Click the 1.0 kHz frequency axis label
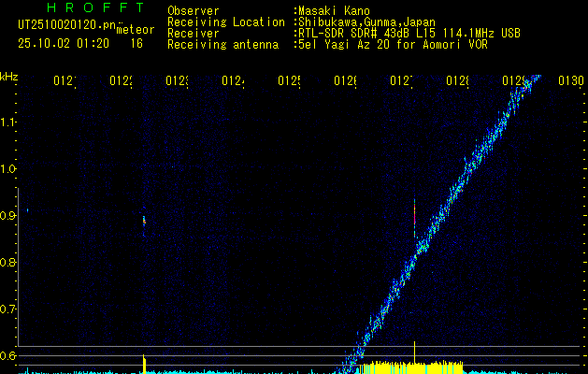Image resolution: width=588 pixels, height=374 pixels. point(8,169)
